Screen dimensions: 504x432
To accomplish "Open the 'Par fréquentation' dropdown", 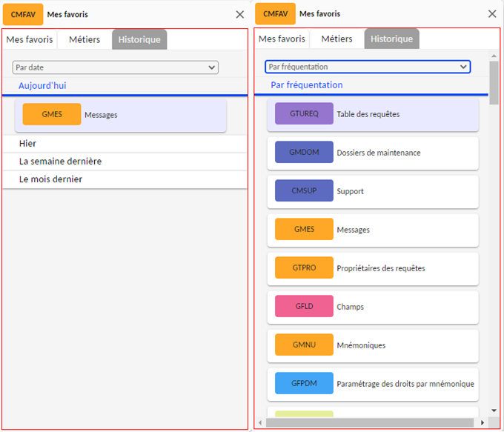I will [368, 67].
